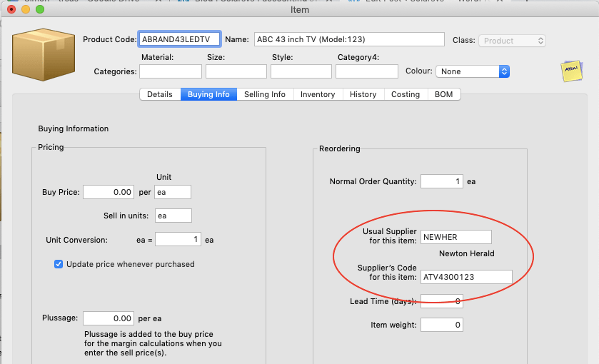The height and width of the screenshot is (364, 599).
Task: Minimize the Item window with yellow button
Action: tap(26, 9)
